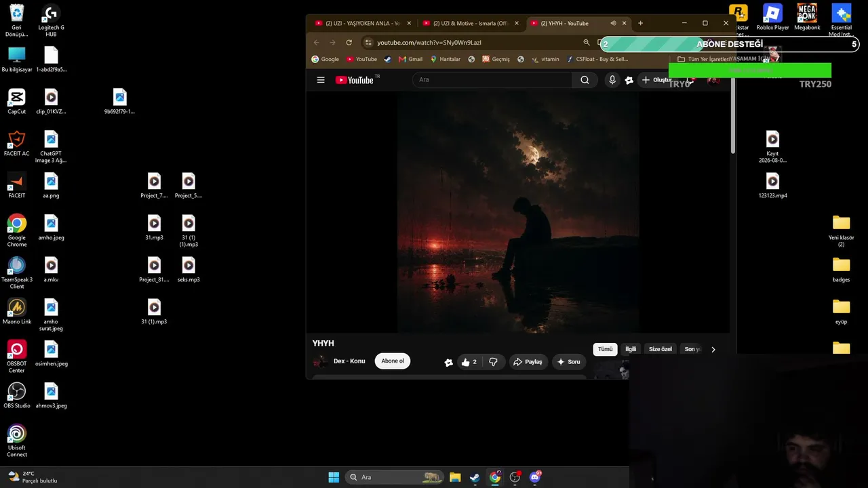Click the Windows Start button
The width and height of the screenshot is (868, 488).
334,477
